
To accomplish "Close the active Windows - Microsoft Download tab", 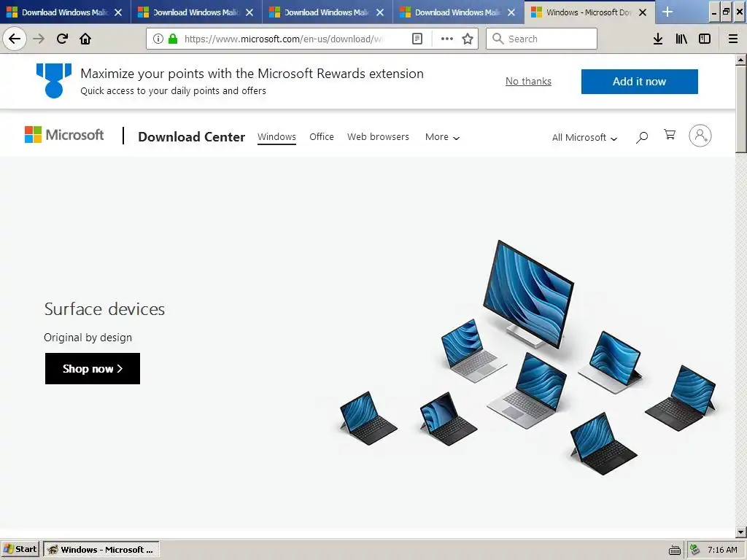I will (x=643, y=12).
